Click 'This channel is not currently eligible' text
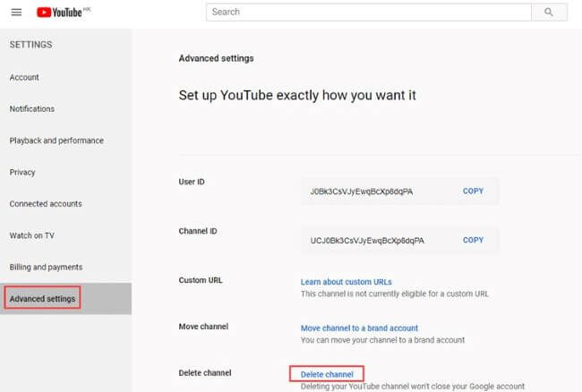 395,294
